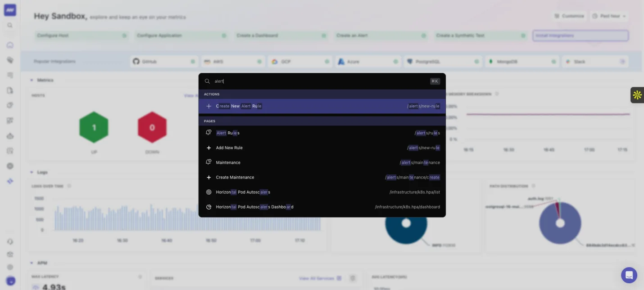Collapse the APM section

pyautogui.click(x=32, y=263)
